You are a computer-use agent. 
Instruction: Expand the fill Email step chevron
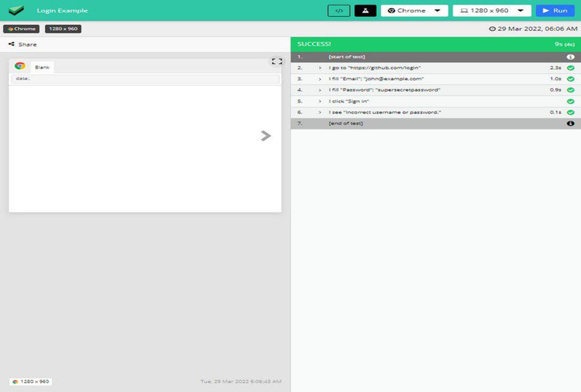pos(320,79)
